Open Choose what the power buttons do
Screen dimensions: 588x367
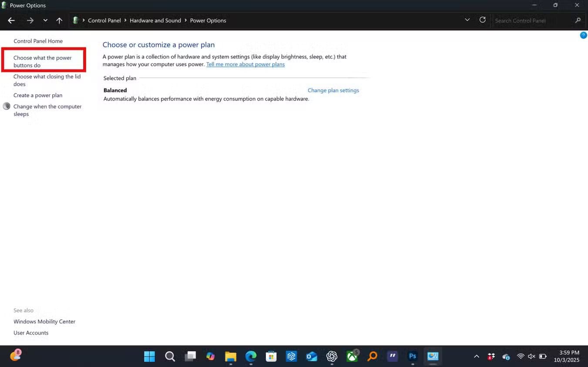coord(42,61)
